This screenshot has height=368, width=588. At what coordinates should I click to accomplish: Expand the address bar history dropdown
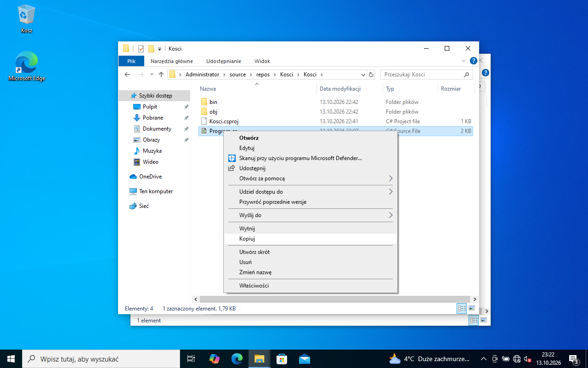[x=363, y=75]
